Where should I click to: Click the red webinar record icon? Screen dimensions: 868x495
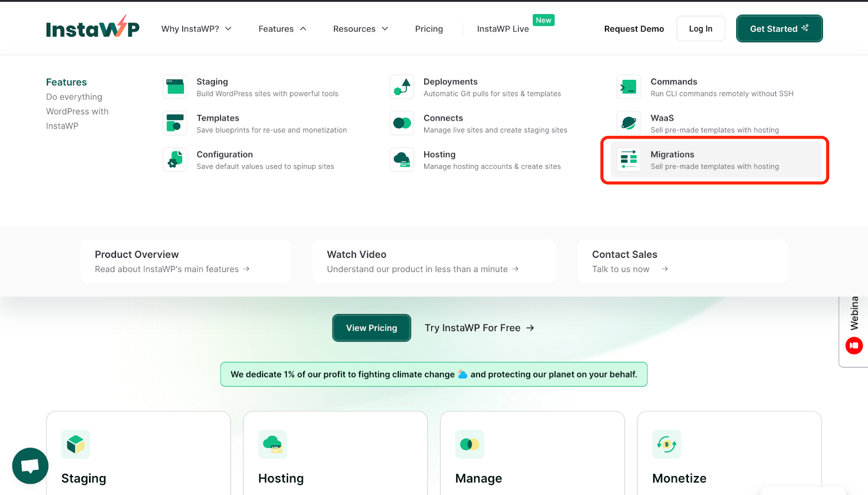click(854, 346)
